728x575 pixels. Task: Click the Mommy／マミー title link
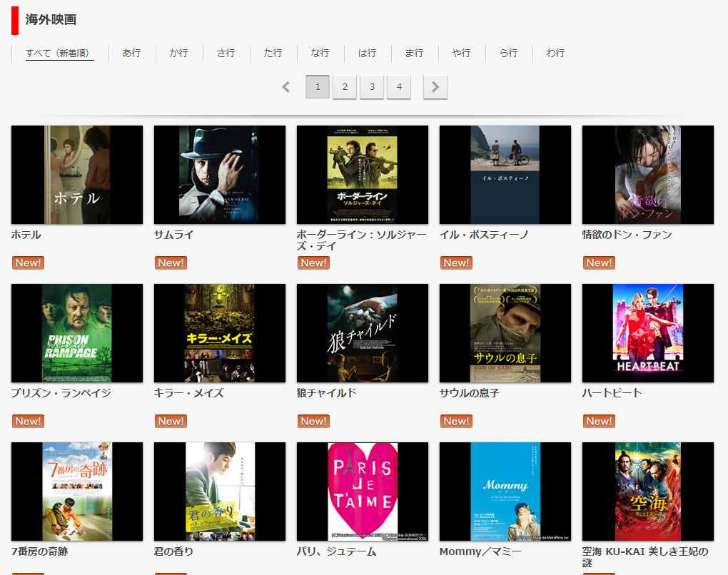pyautogui.click(x=480, y=551)
